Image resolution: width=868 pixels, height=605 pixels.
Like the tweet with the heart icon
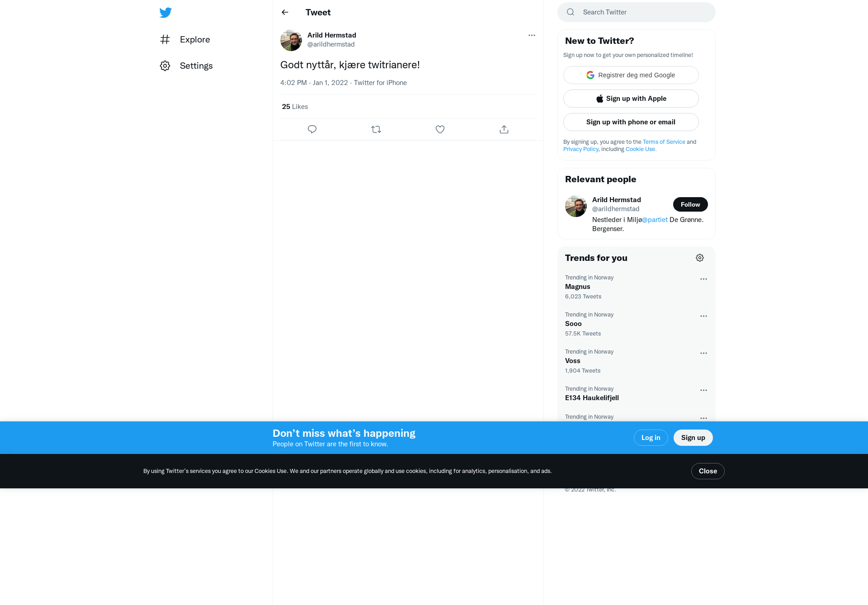point(440,129)
